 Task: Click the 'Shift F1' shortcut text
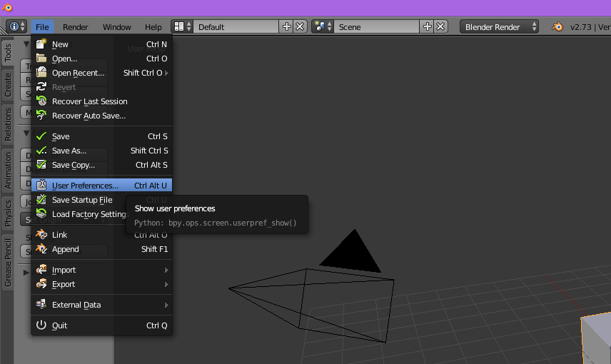[154, 249]
